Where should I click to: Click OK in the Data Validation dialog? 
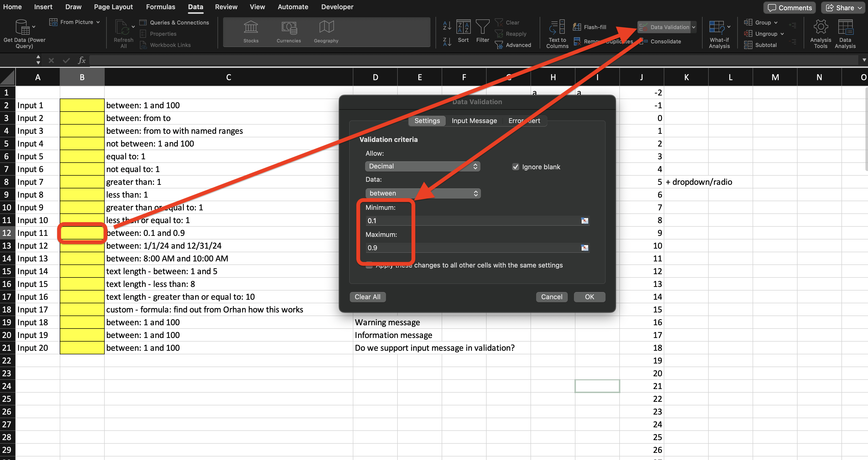point(589,297)
